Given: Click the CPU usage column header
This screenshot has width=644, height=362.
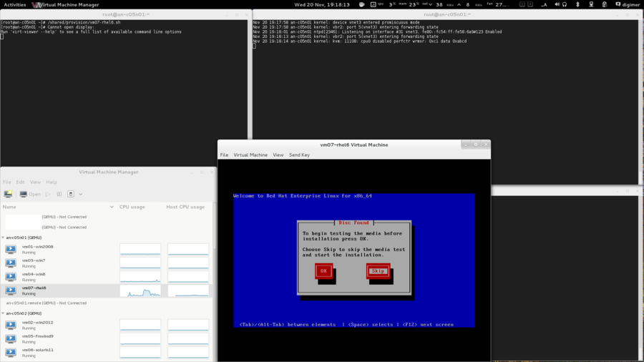Looking at the screenshot, I should tap(132, 207).
